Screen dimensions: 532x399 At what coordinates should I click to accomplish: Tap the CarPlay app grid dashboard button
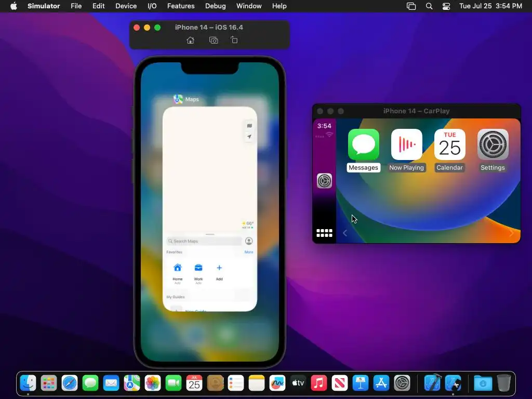[324, 233]
